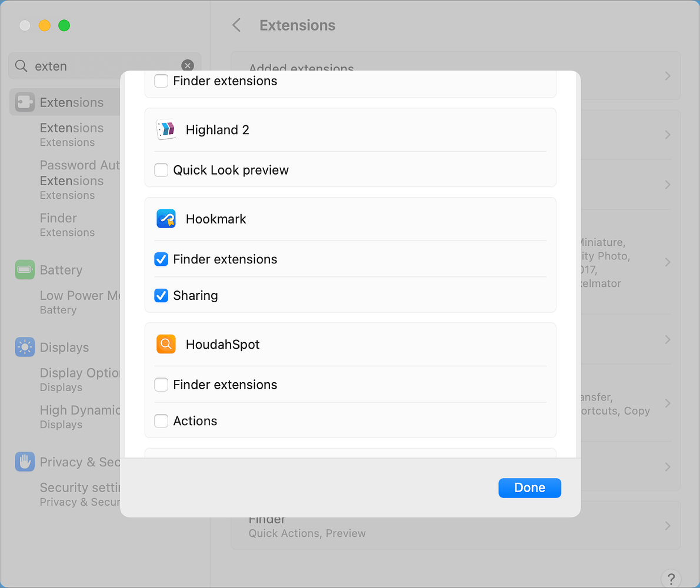Open Low Power Mode search result
The height and width of the screenshot is (588, 700).
79,302
